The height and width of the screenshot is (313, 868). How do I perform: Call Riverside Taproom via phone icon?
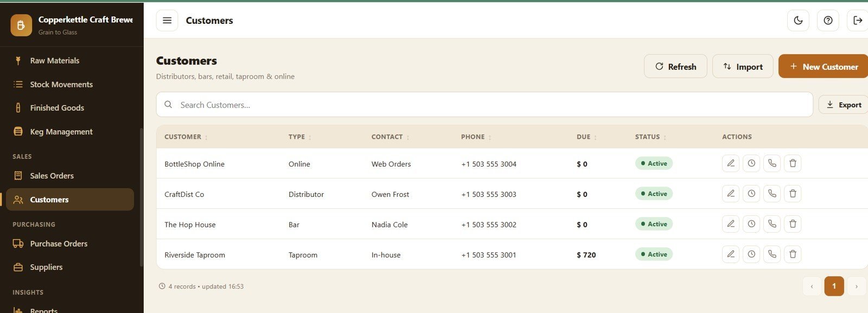coord(772,254)
